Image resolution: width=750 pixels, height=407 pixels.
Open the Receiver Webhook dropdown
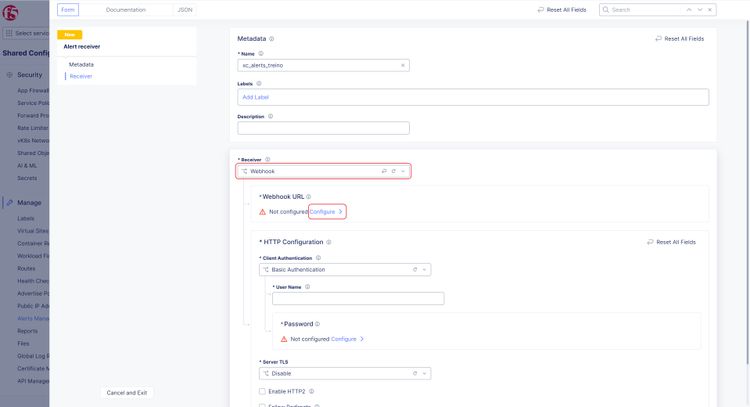pyautogui.click(x=320, y=171)
